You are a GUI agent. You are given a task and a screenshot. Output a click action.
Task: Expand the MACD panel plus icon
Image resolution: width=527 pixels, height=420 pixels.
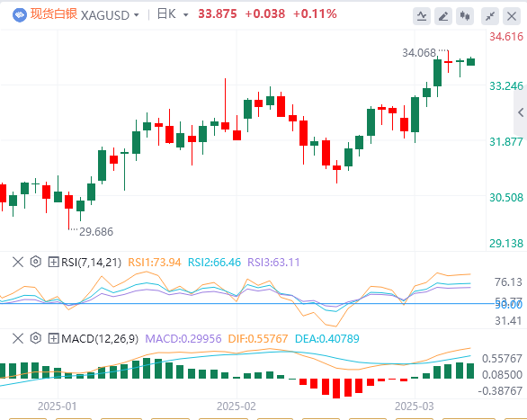pos(53,338)
